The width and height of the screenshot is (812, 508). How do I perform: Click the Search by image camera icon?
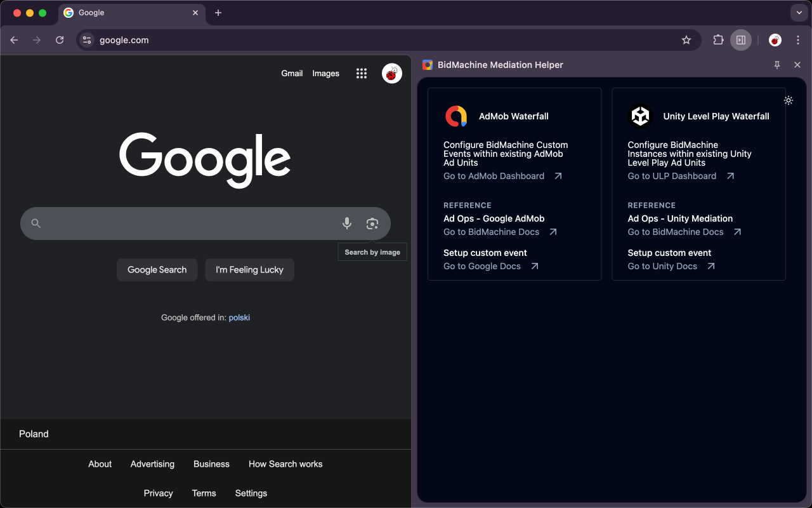(x=372, y=224)
